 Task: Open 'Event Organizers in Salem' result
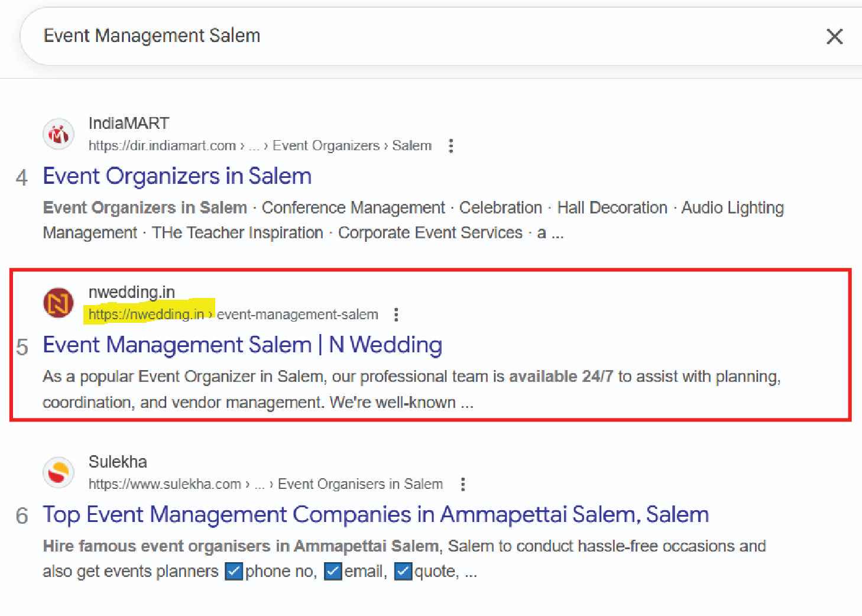[177, 176]
